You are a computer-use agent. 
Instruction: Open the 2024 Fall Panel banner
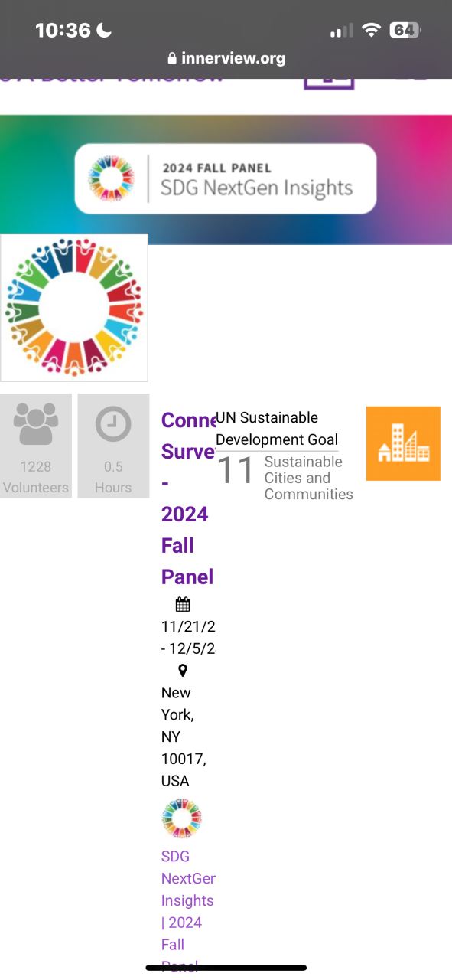click(226, 178)
